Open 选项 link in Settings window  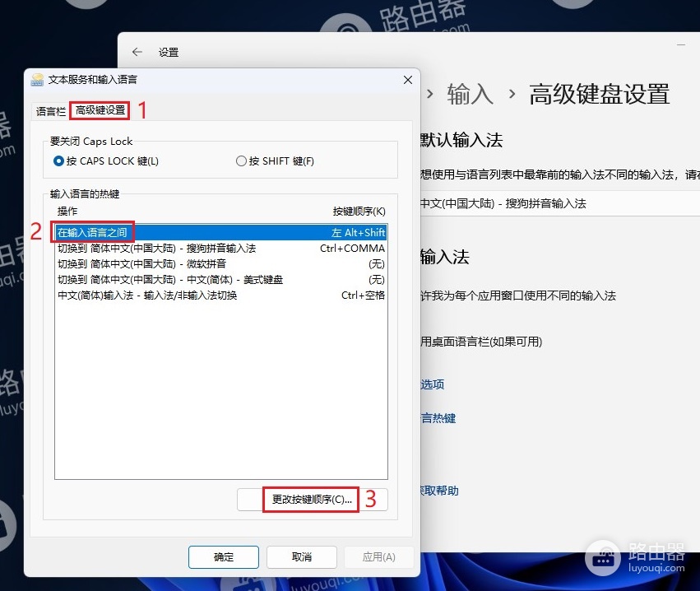432,384
